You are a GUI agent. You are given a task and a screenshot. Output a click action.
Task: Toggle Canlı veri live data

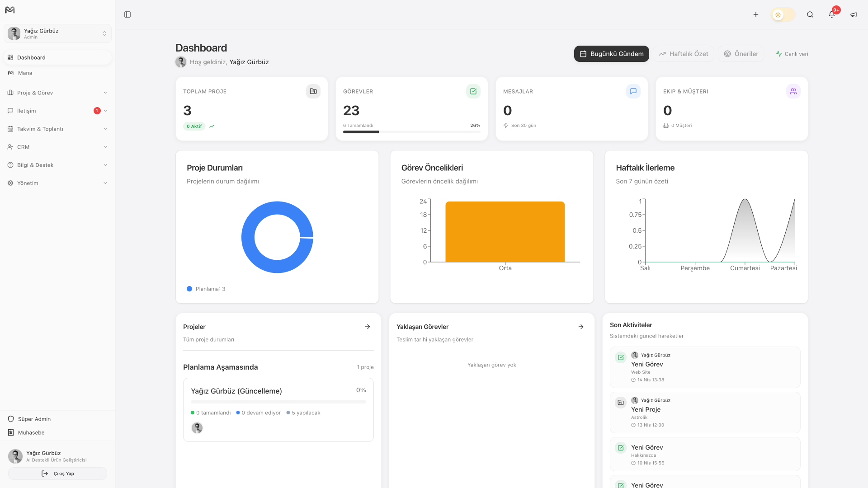point(792,54)
